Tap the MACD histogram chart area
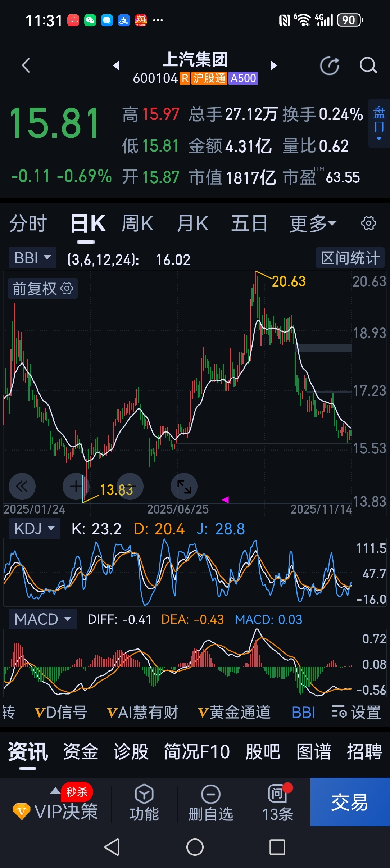 click(178, 663)
